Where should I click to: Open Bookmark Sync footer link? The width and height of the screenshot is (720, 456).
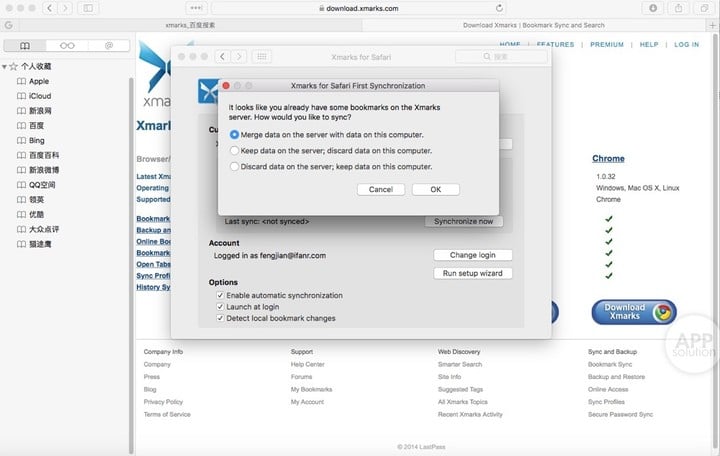tap(610, 364)
